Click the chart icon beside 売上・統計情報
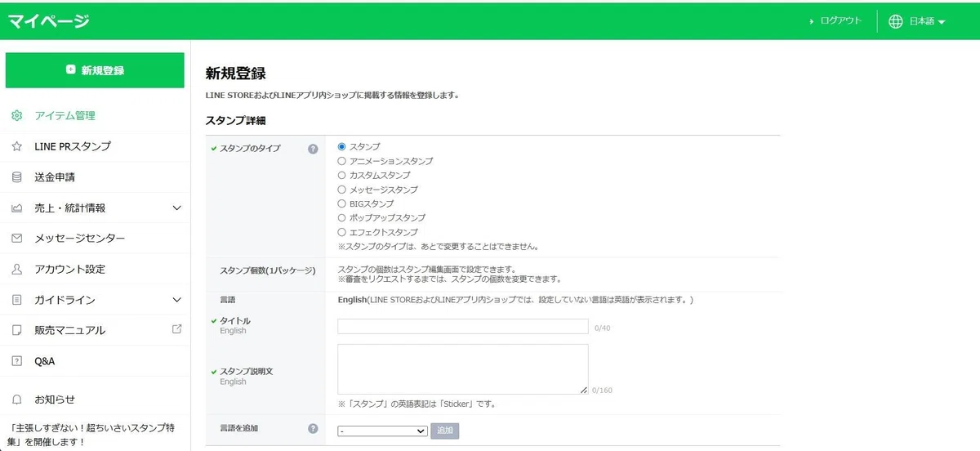980x451 pixels. coord(16,208)
